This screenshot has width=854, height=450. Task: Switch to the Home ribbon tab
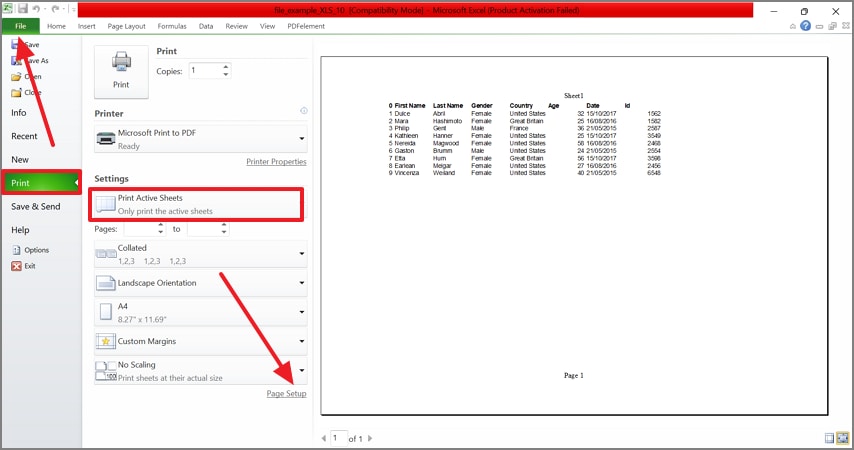tap(56, 26)
